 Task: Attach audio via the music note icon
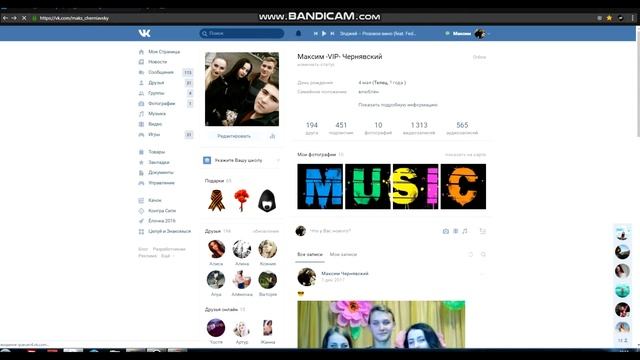tap(465, 231)
